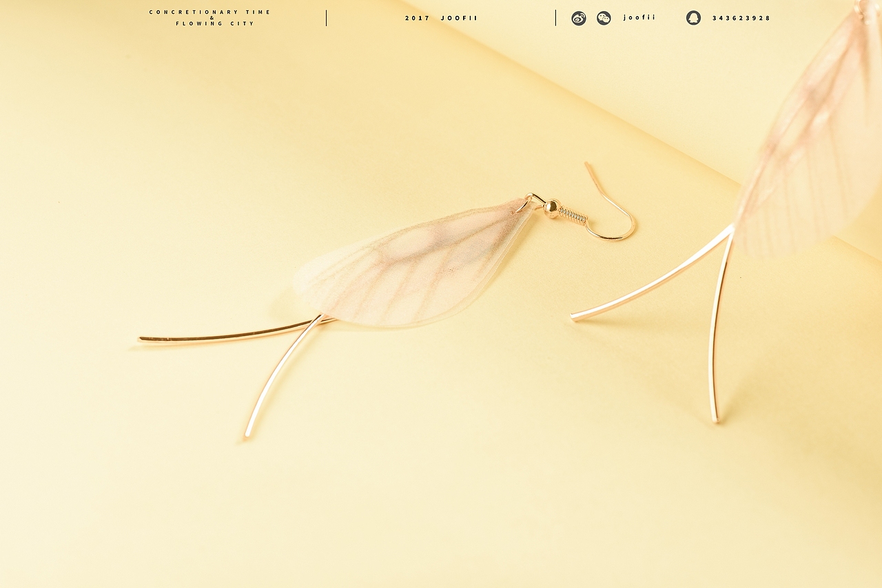Open the Weibo icon in the header

click(x=579, y=19)
